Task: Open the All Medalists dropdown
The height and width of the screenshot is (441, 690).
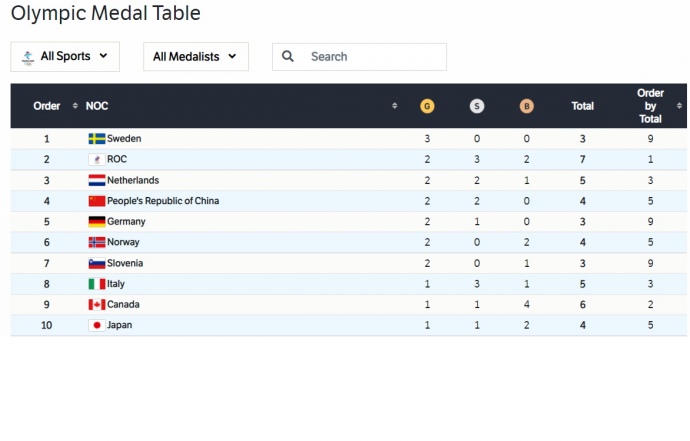Action: click(195, 57)
